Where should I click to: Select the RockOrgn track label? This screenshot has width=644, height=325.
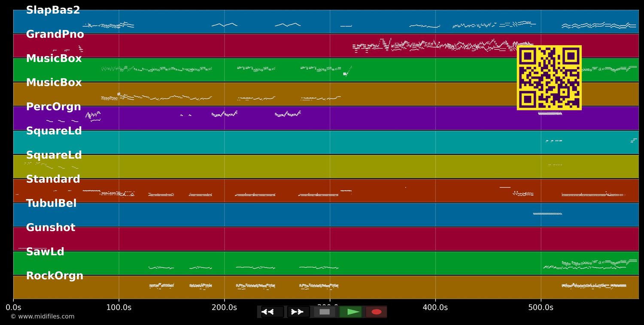pyautogui.click(x=55, y=276)
